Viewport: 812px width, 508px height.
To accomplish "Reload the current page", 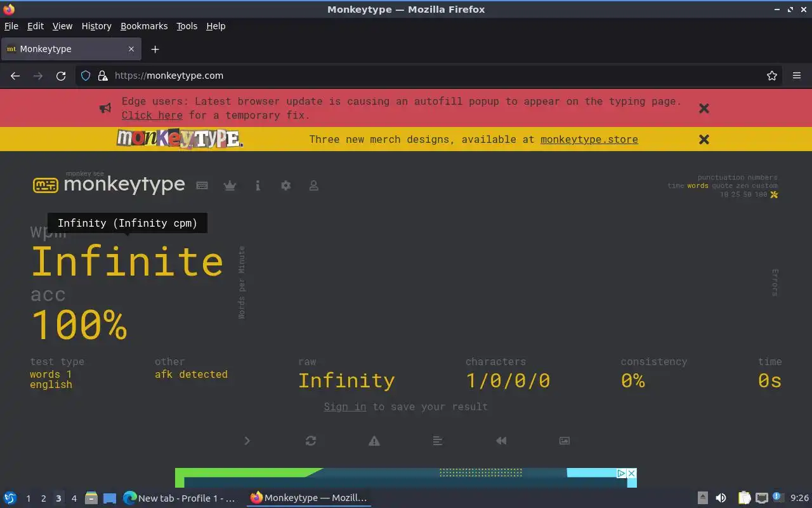I will [x=61, y=76].
